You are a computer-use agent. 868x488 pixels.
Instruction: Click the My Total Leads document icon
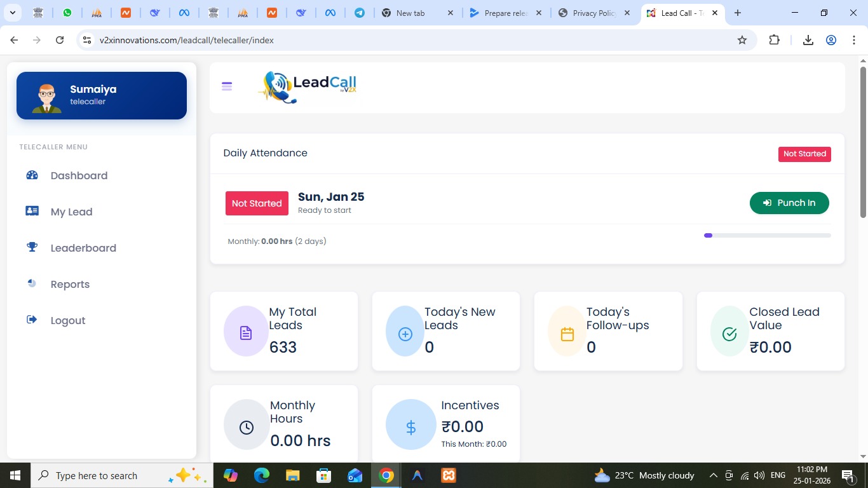pos(246,333)
